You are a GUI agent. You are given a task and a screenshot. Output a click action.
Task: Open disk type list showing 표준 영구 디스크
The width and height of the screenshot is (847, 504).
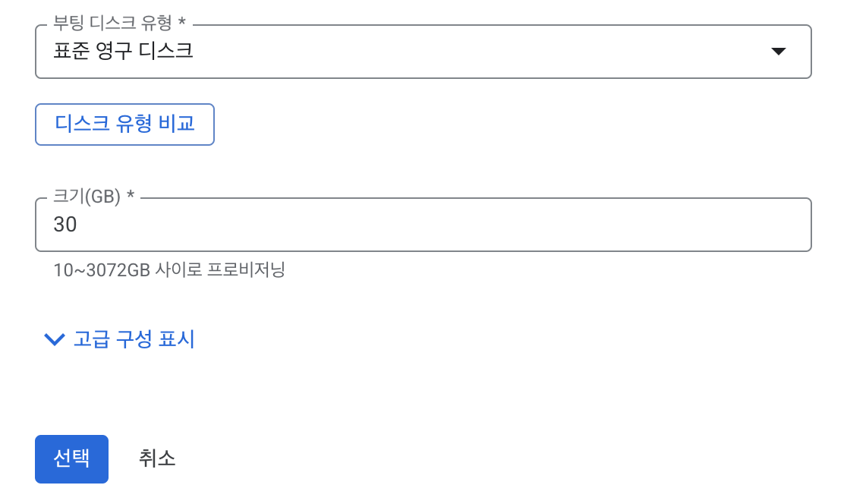click(423, 52)
